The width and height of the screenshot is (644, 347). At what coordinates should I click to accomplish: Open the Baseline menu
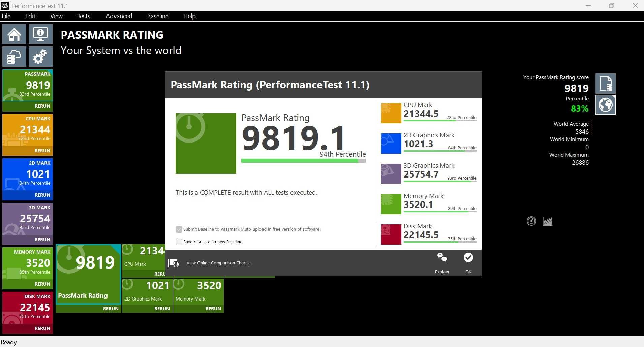[x=158, y=16]
